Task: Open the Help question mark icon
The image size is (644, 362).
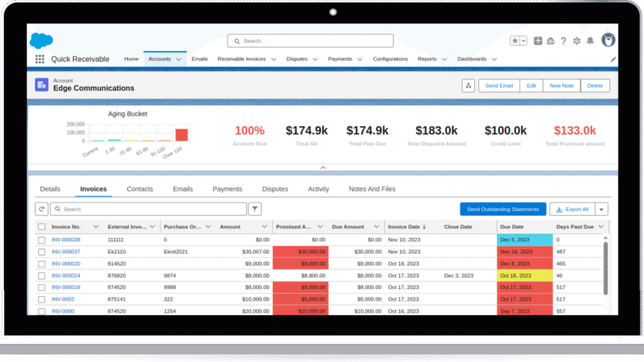Action: (563, 41)
